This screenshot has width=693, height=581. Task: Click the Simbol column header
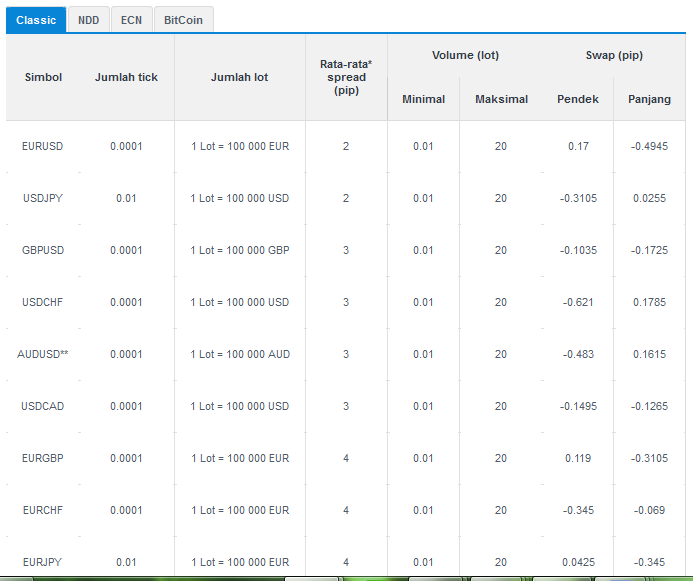(43, 77)
